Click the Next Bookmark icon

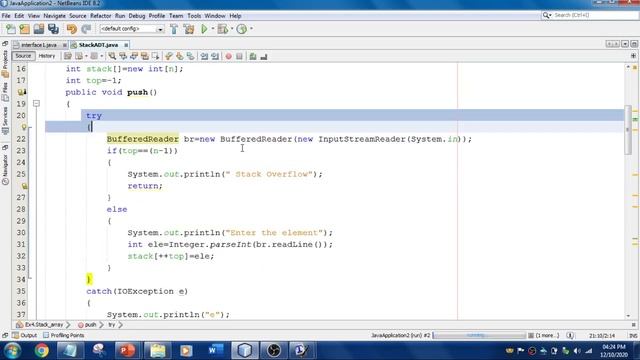180,56
